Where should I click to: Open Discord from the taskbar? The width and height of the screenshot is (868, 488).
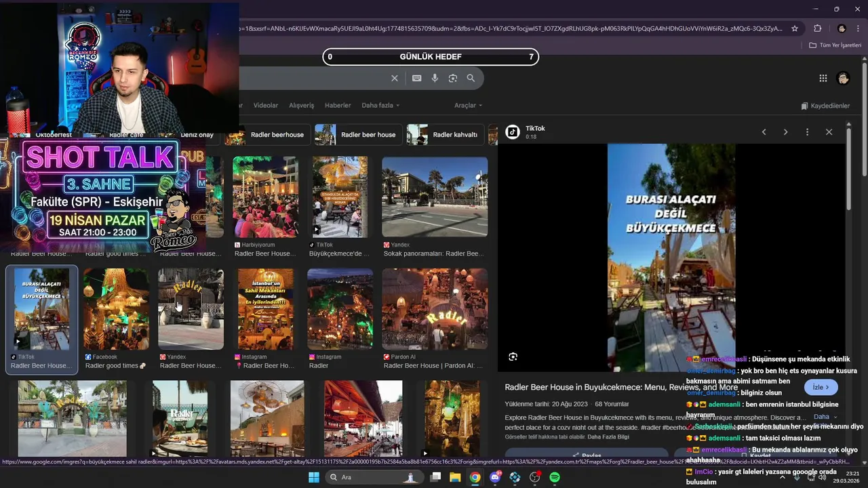click(495, 477)
